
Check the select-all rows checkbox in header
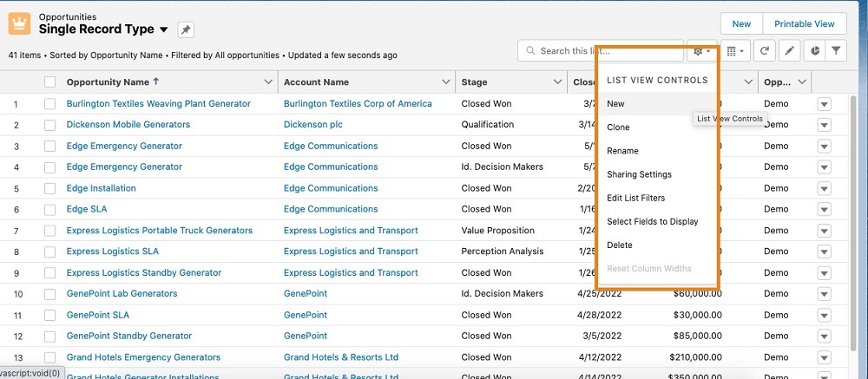point(49,82)
